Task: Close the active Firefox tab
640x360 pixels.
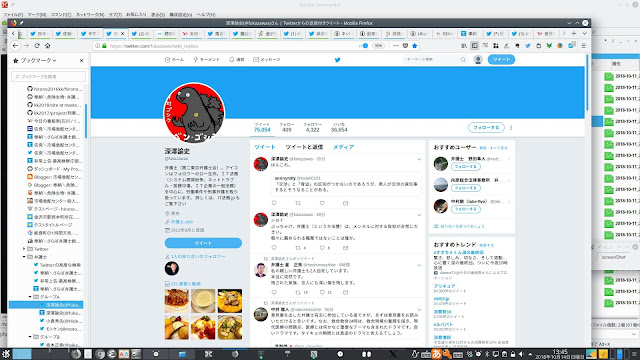Action: tap(122, 33)
